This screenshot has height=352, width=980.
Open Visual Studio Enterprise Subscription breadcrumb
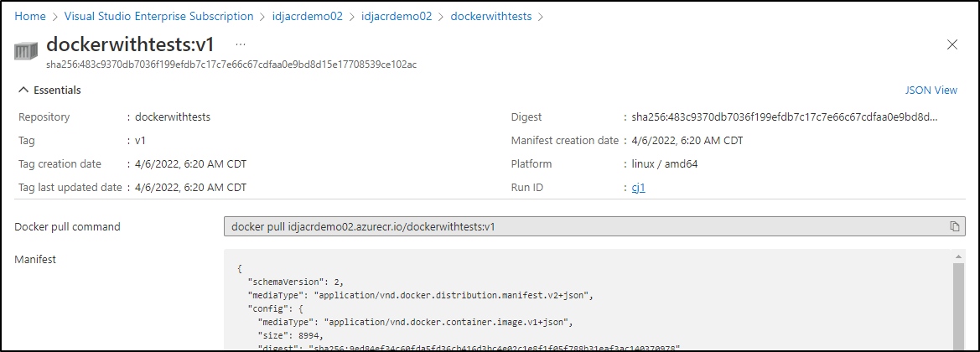pos(158,16)
